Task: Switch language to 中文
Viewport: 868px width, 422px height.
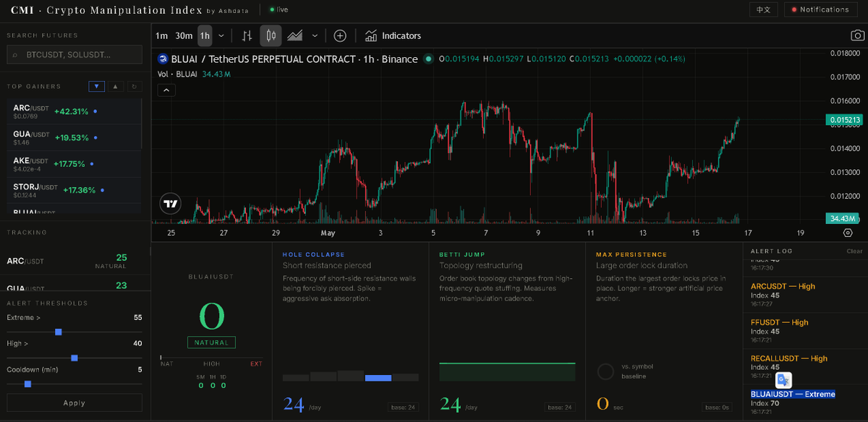Action: tap(763, 9)
